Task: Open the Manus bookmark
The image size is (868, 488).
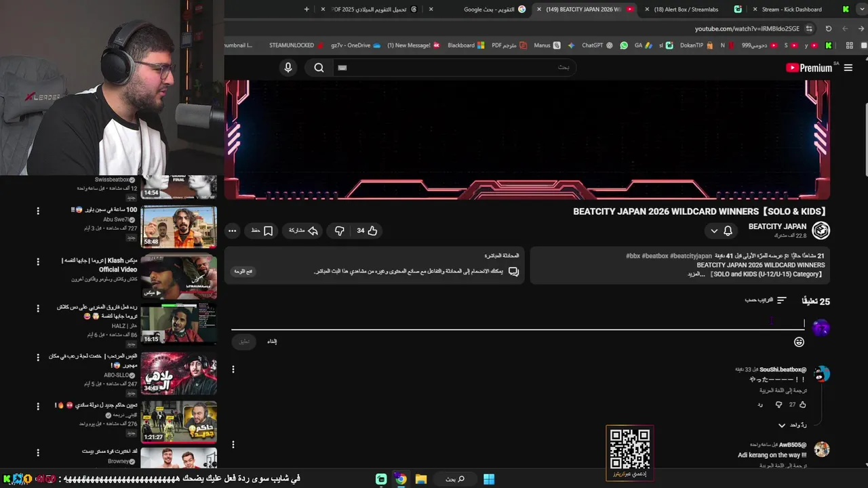Action: (547, 45)
